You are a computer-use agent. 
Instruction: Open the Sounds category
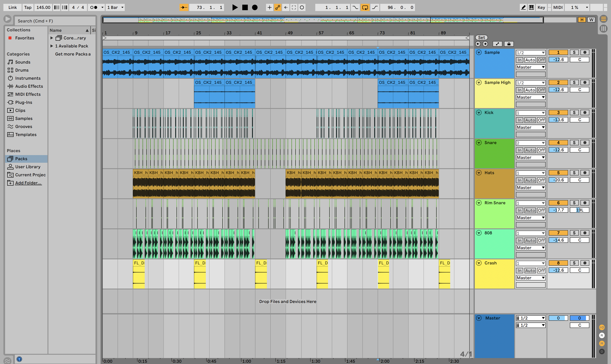tap(22, 62)
